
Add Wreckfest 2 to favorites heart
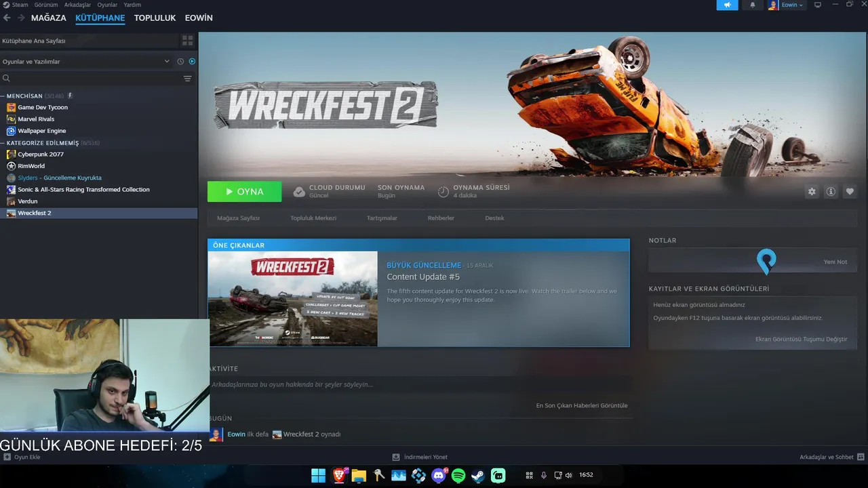click(850, 192)
